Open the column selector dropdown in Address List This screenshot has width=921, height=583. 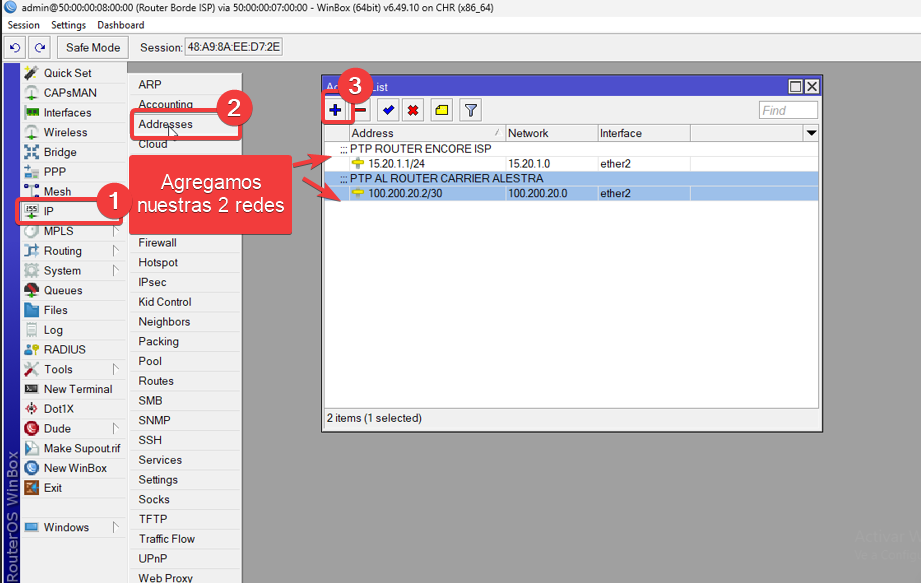810,132
